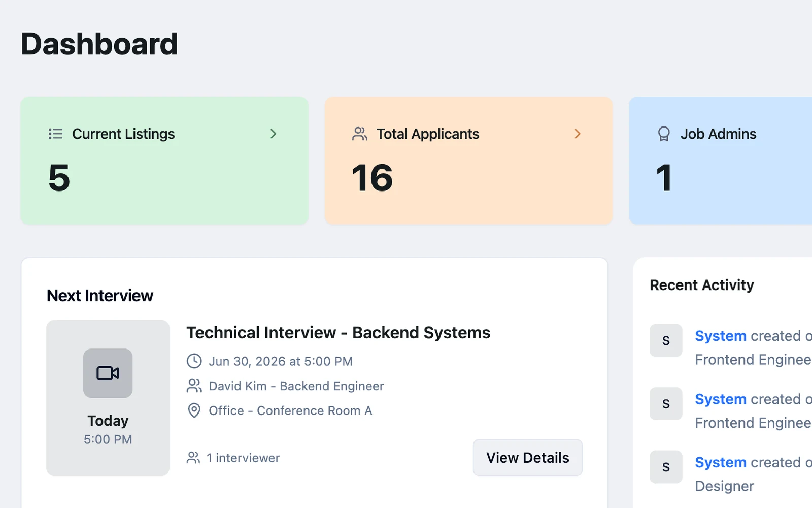812x508 pixels.
Task: Click the clock icon beside interview date
Action: pyautogui.click(x=194, y=361)
